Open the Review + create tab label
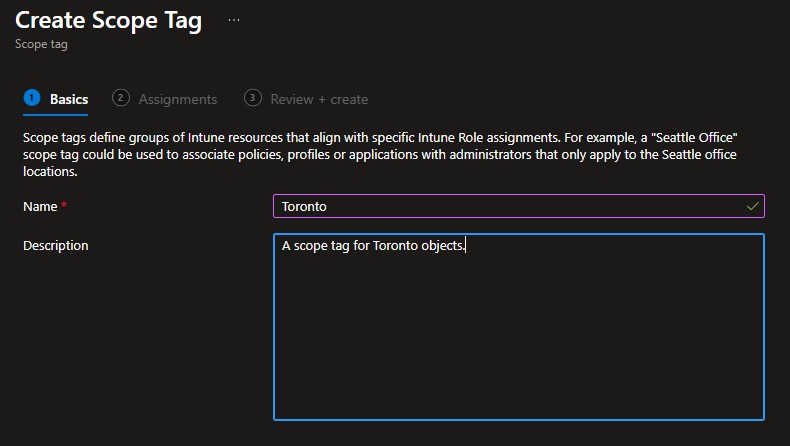 pos(319,99)
